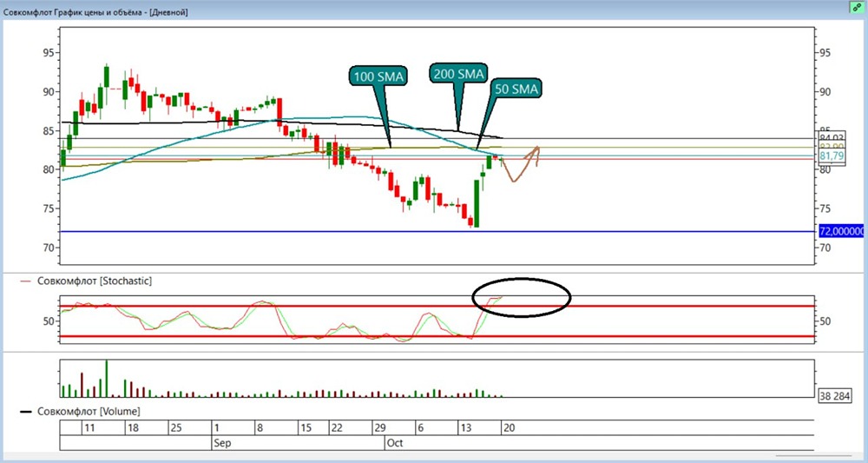Click date label 15 on the time axis
This screenshot has width=868, height=463.
click(x=305, y=428)
